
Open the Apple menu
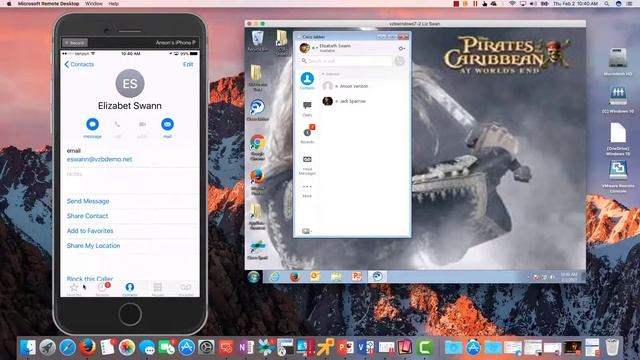pos(9,4)
